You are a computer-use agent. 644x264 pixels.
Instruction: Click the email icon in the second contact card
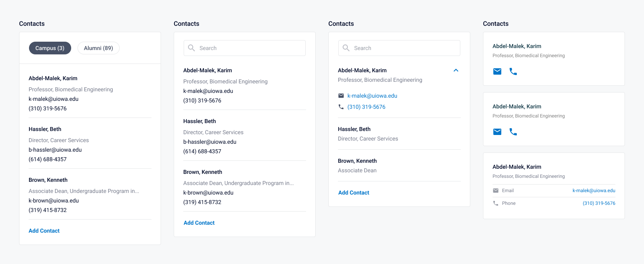[x=497, y=132]
